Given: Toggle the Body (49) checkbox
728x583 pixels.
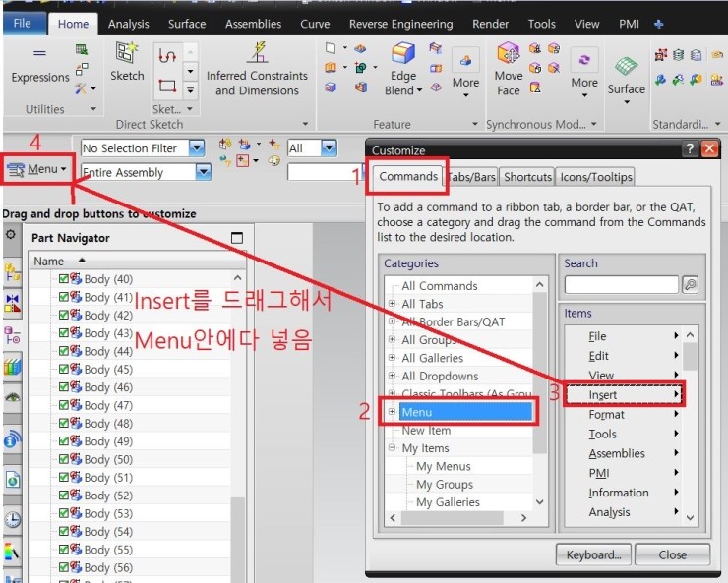Looking at the screenshot, I should 64,441.
